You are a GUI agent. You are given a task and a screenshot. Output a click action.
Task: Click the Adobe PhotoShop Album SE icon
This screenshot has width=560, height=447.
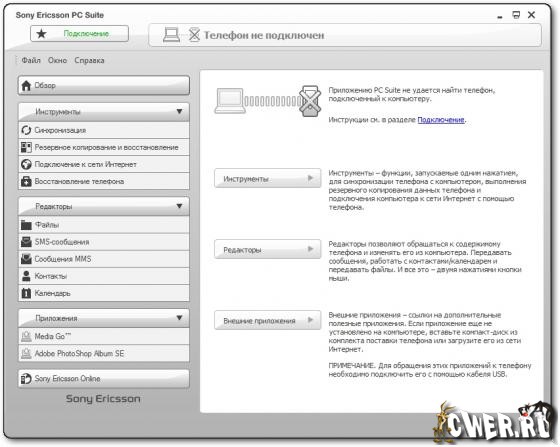point(26,353)
